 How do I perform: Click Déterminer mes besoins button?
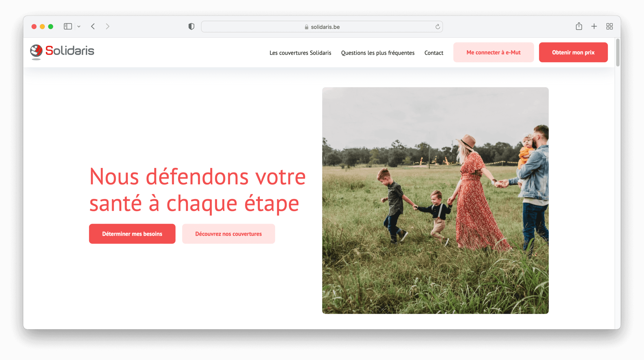[132, 234]
